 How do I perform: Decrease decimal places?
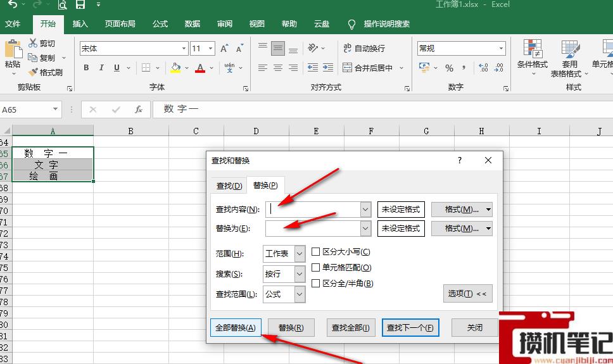coord(498,68)
